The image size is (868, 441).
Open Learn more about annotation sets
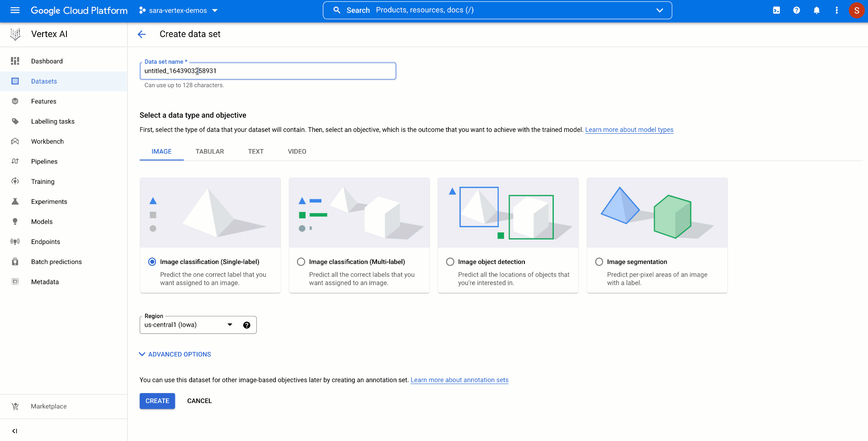(459, 380)
